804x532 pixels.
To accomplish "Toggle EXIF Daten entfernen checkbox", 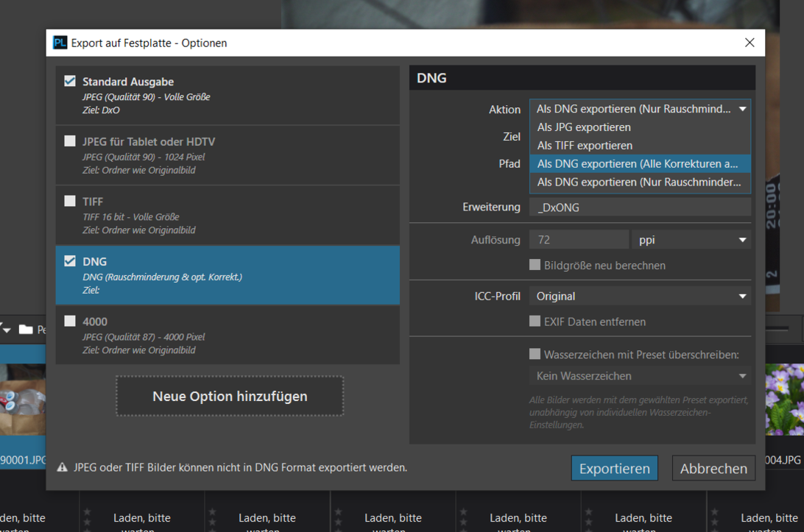I will point(535,322).
